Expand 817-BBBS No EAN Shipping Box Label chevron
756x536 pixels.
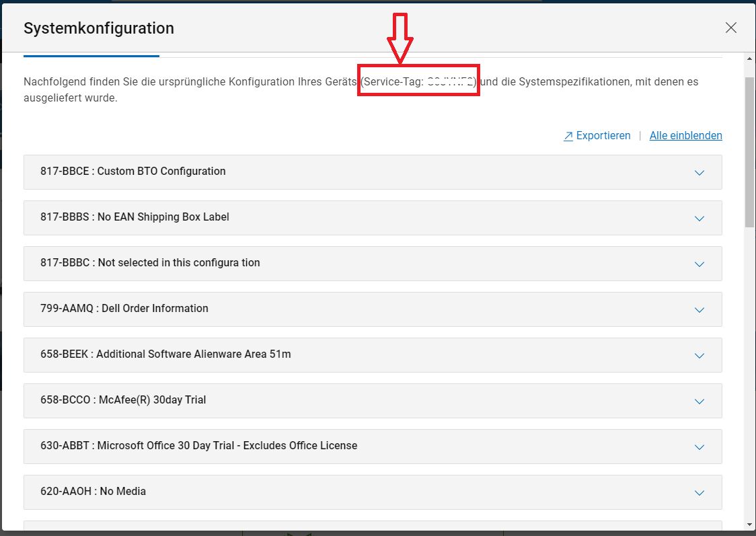699,219
